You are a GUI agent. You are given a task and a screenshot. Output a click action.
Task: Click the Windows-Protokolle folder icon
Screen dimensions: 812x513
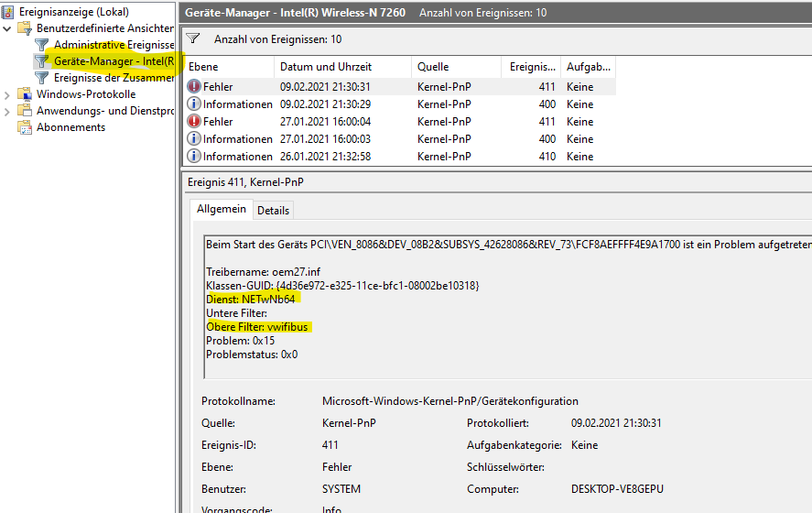tap(25, 94)
